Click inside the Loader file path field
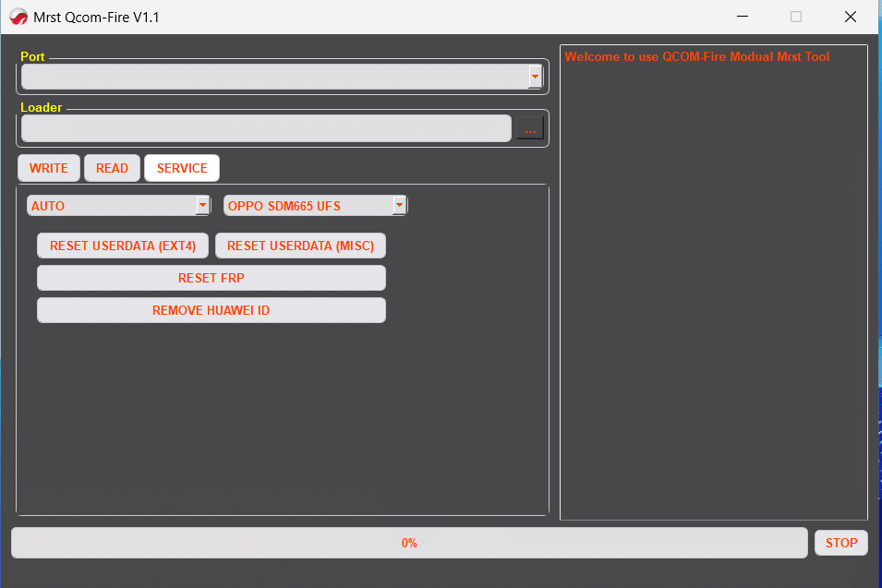 click(266, 128)
